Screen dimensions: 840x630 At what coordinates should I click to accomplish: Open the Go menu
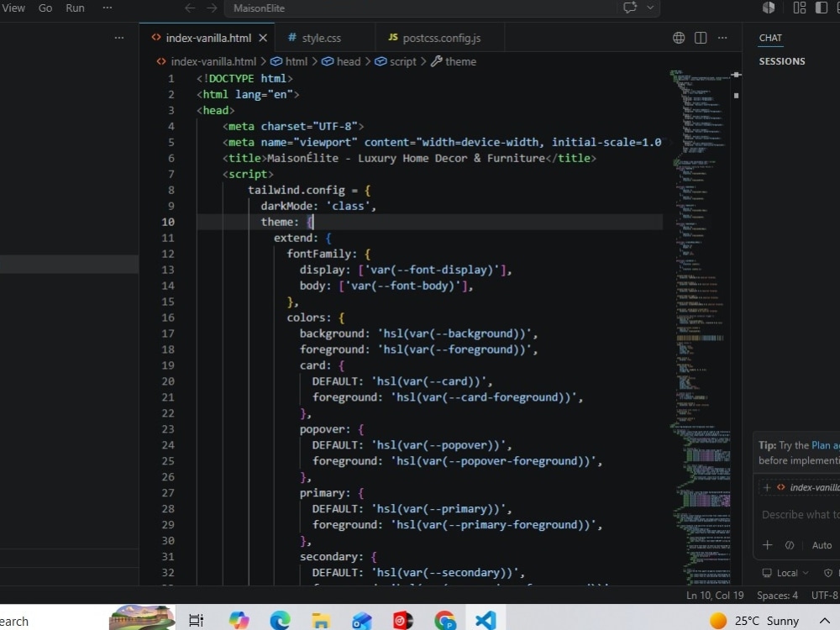point(45,8)
